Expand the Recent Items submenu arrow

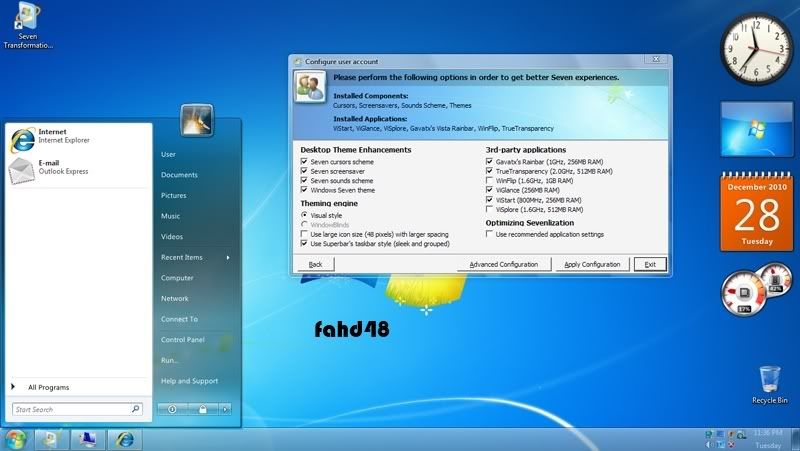tap(228, 258)
